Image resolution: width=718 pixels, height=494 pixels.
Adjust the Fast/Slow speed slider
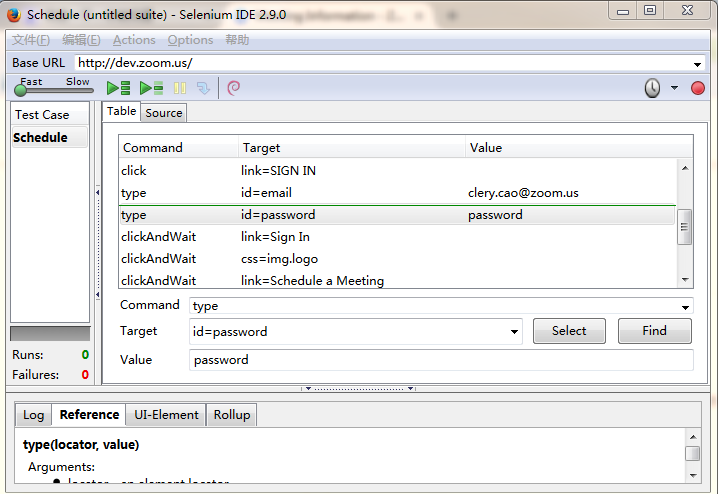pyautogui.click(x=21, y=90)
